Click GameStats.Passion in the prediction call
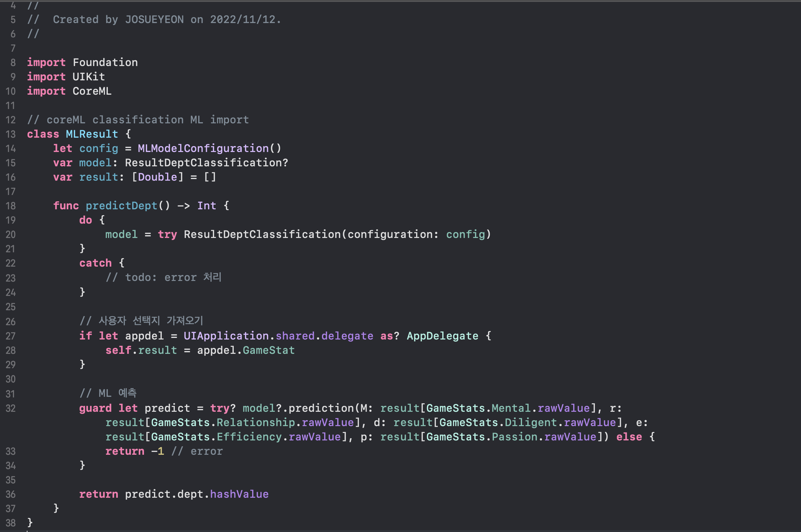The height and width of the screenshot is (532, 801). [482, 437]
